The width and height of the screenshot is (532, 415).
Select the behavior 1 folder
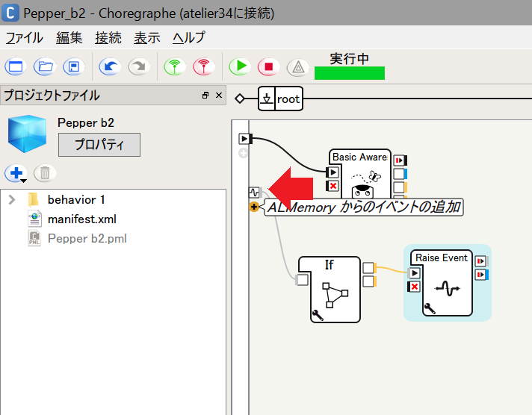(76, 200)
